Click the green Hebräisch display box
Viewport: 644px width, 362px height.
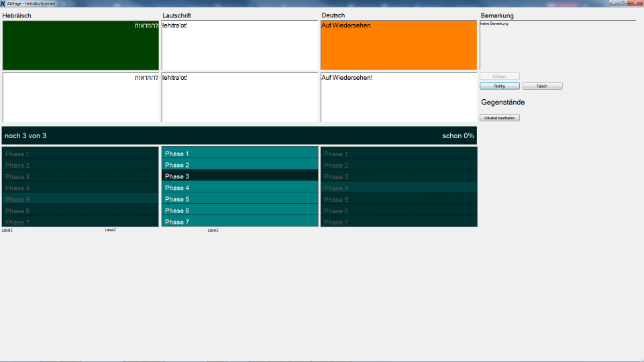point(80,45)
